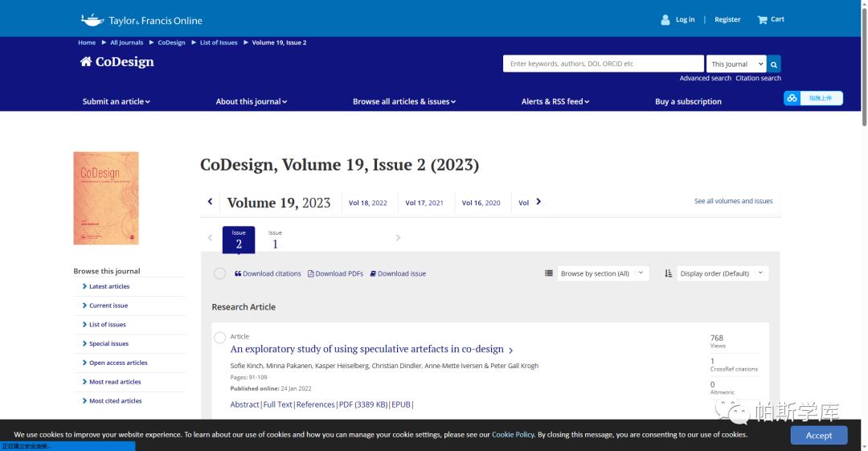The width and height of the screenshot is (868, 451).
Task: Click the user profile icon beside Log in
Action: click(665, 20)
